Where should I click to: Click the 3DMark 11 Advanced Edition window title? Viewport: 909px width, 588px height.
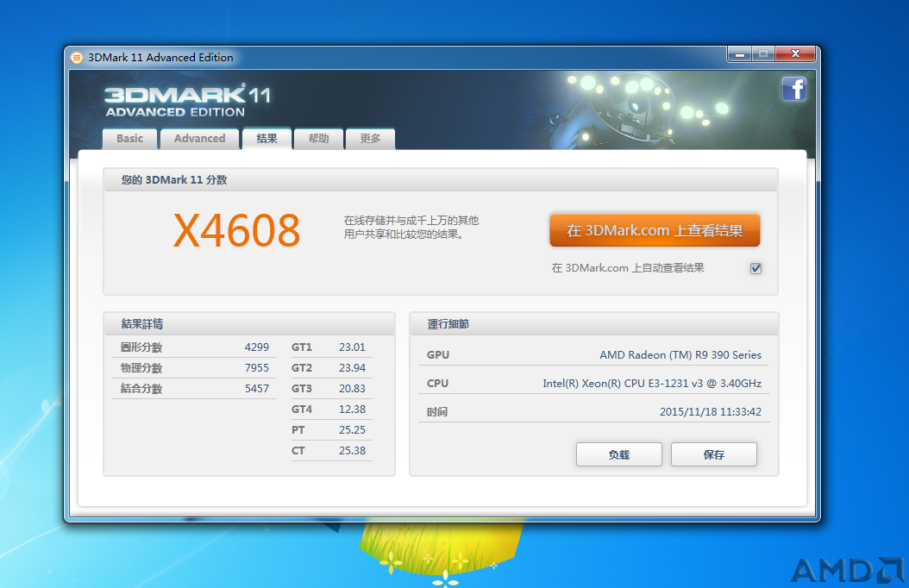click(x=160, y=58)
